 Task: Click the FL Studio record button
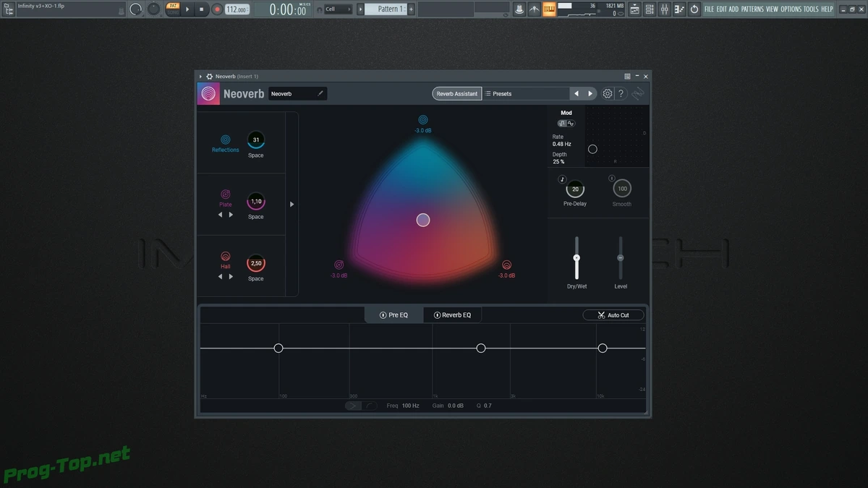point(216,9)
